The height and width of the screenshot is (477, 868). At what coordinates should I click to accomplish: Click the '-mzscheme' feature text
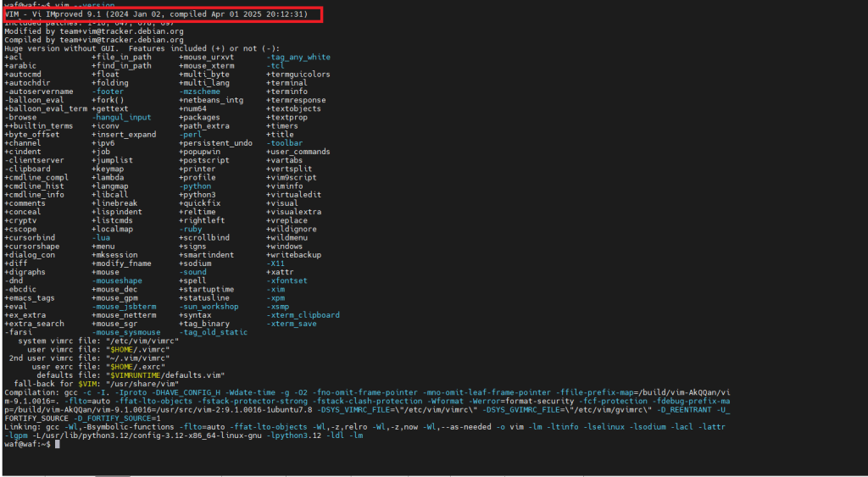tap(199, 92)
